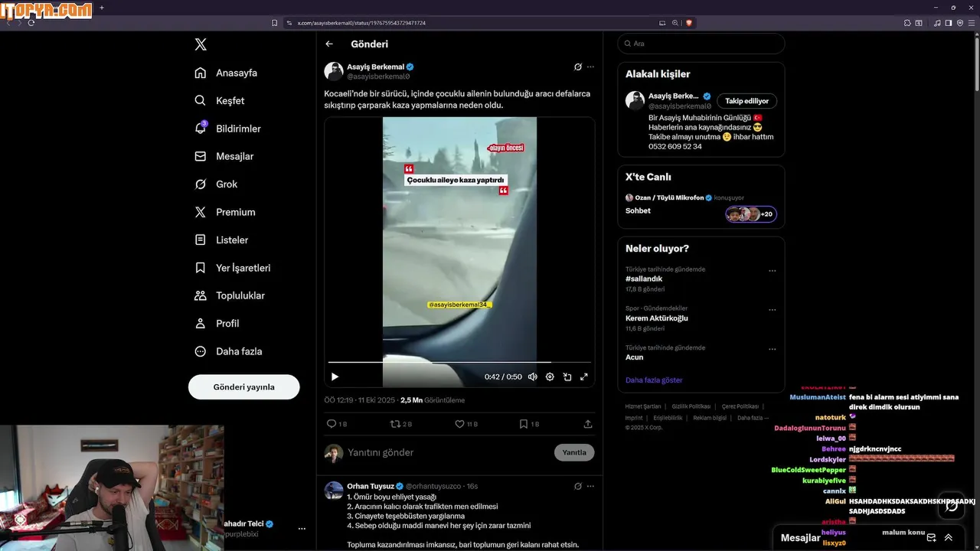Open Orhan Tuysuz profile name
Image resolution: width=980 pixels, height=551 pixels.
click(371, 486)
